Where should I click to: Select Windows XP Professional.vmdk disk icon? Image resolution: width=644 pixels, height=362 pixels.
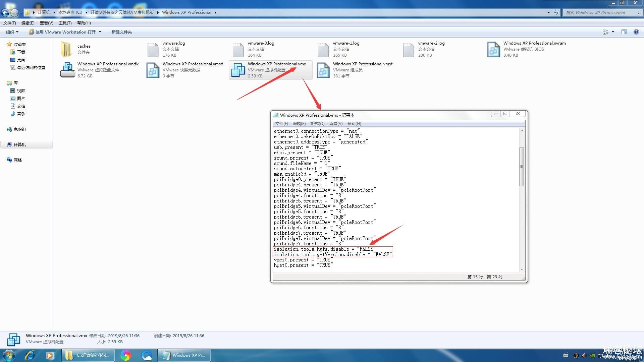point(67,70)
